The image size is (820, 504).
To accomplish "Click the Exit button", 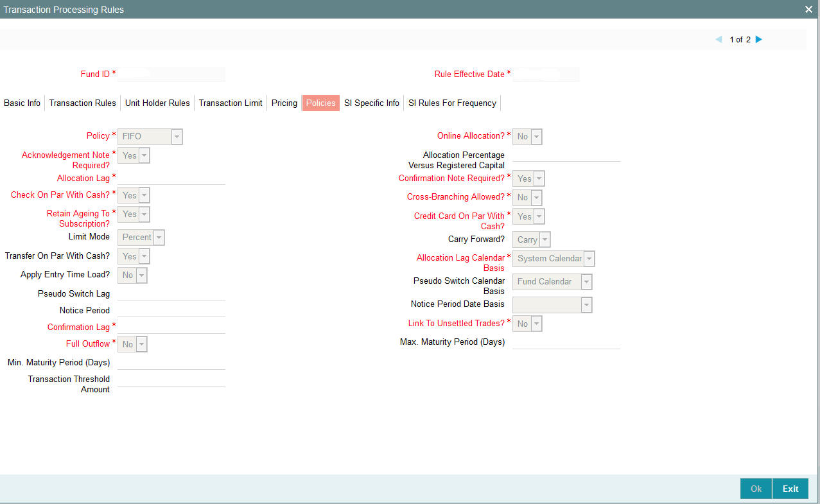I will (790, 489).
